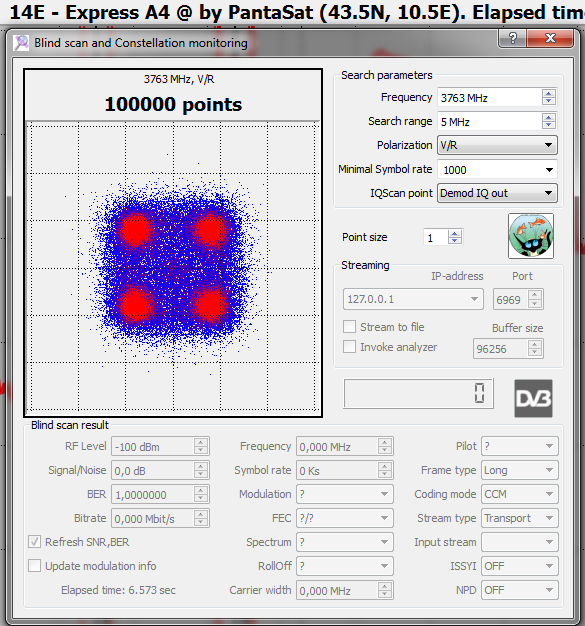
Task: Click the Frequency spinner arrows in Search parameters
Action: click(x=549, y=97)
